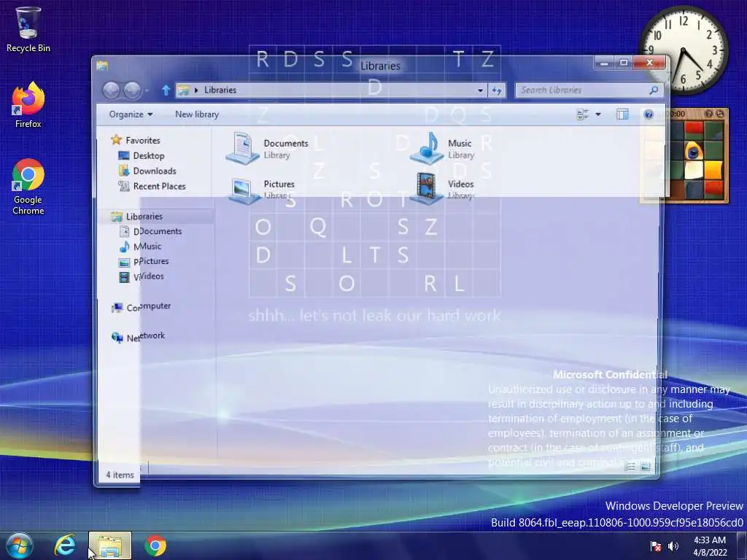
Task: Select Videos in the navigation tree
Action: (x=142, y=276)
